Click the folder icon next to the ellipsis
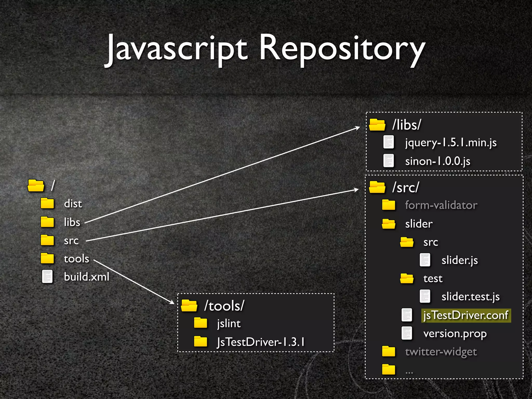This screenshot has height=399, width=532. pyautogui.click(x=389, y=369)
